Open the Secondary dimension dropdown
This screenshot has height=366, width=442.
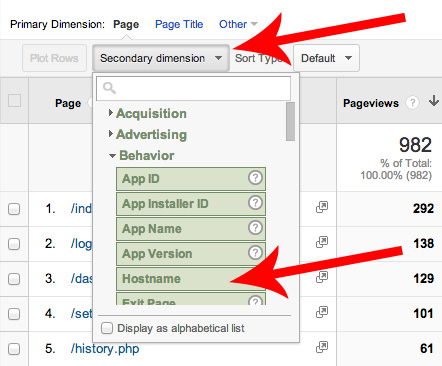[161, 58]
